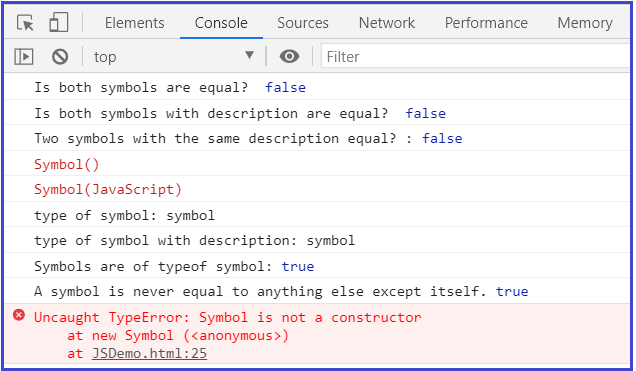Toggle the device toolbar icon

tap(59, 22)
